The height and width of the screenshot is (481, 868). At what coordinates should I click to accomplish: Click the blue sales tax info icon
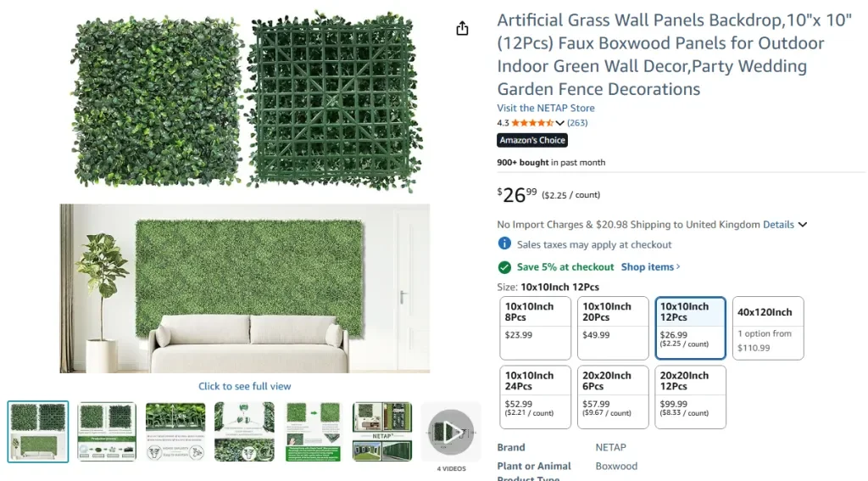(x=504, y=244)
